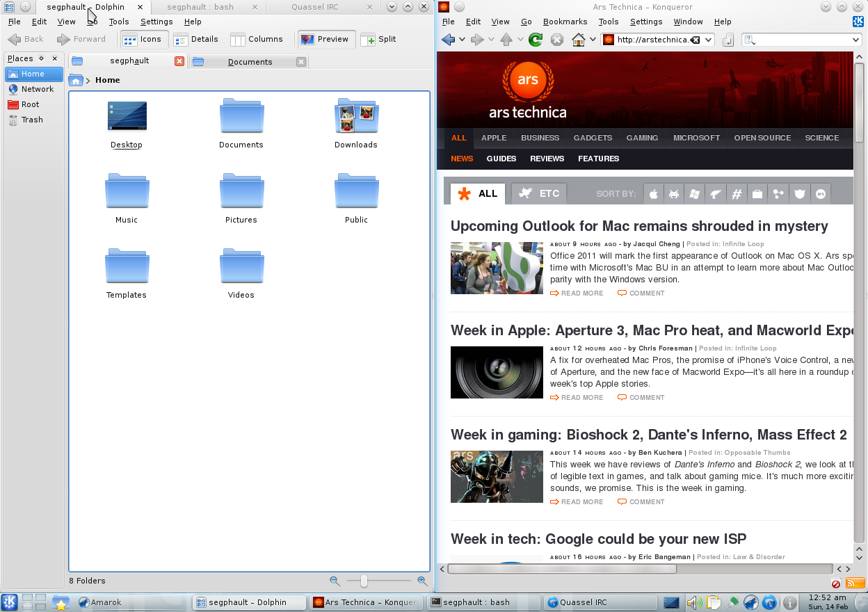This screenshot has width=868, height=612.
Task: Click the volume speaker tray icon
Action: (693, 603)
